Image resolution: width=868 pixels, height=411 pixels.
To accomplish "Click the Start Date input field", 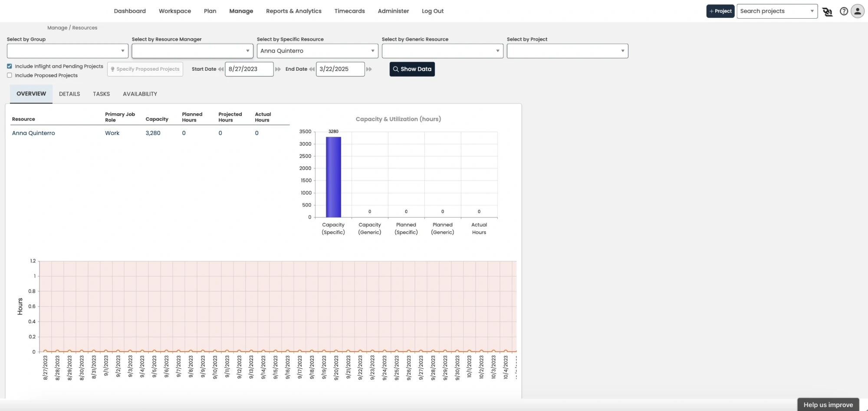I will pos(249,69).
